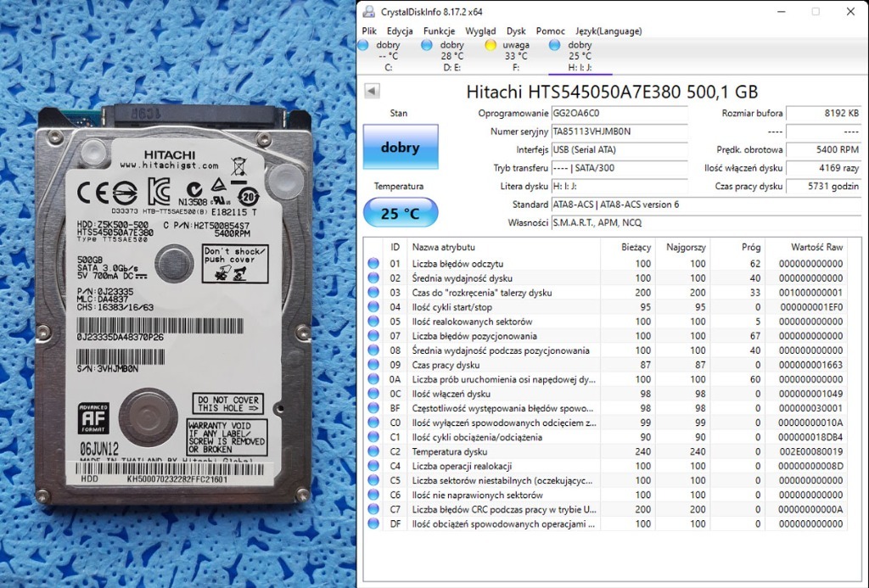This screenshot has height=588, width=869.
Task: Click the status orb for attribute 01 read errors
Action: (373, 264)
